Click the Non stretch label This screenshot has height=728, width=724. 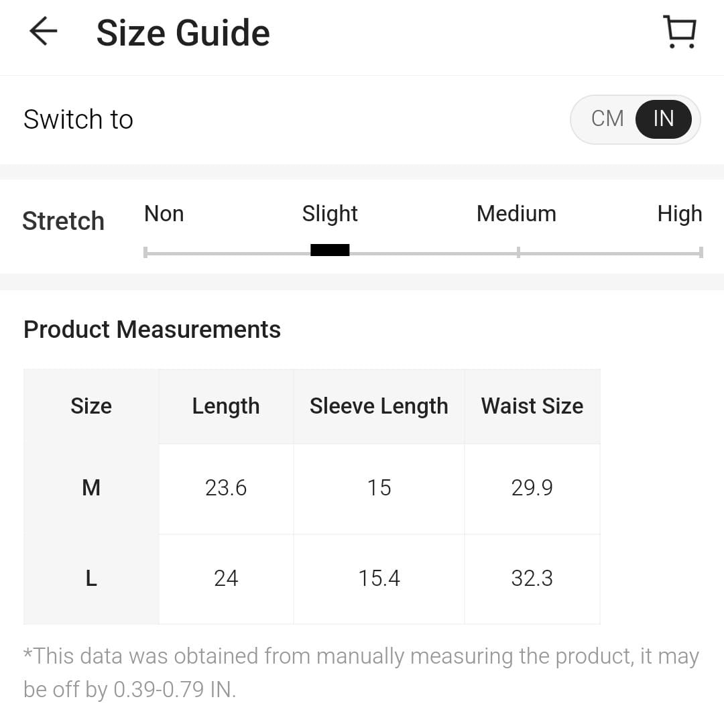164,214
